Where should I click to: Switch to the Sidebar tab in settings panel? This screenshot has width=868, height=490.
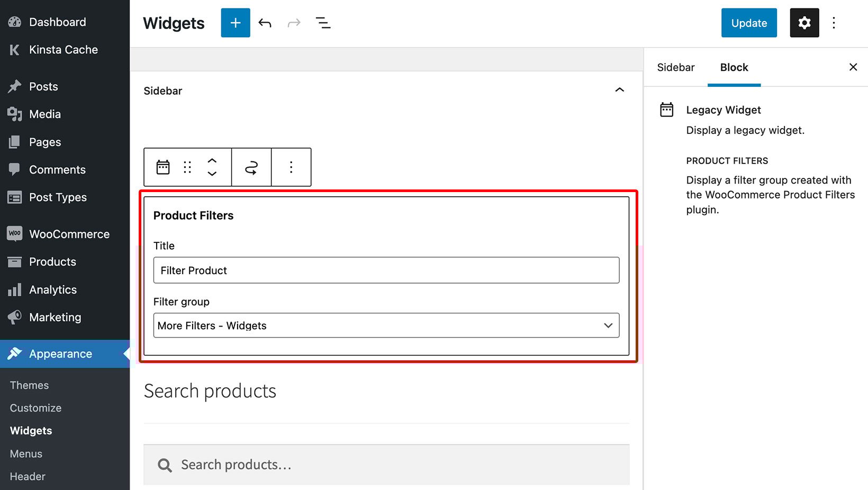coord(675,67)
